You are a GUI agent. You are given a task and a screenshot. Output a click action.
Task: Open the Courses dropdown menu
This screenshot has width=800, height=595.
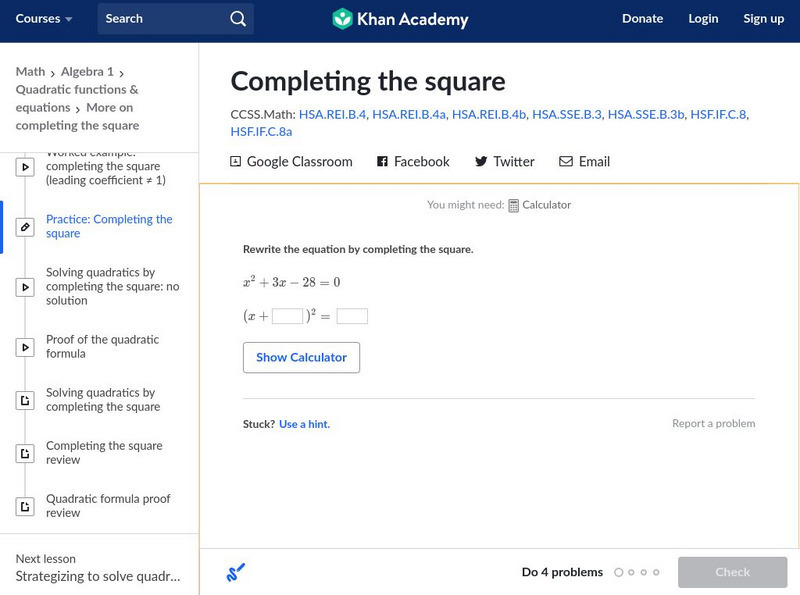point(44,19)
